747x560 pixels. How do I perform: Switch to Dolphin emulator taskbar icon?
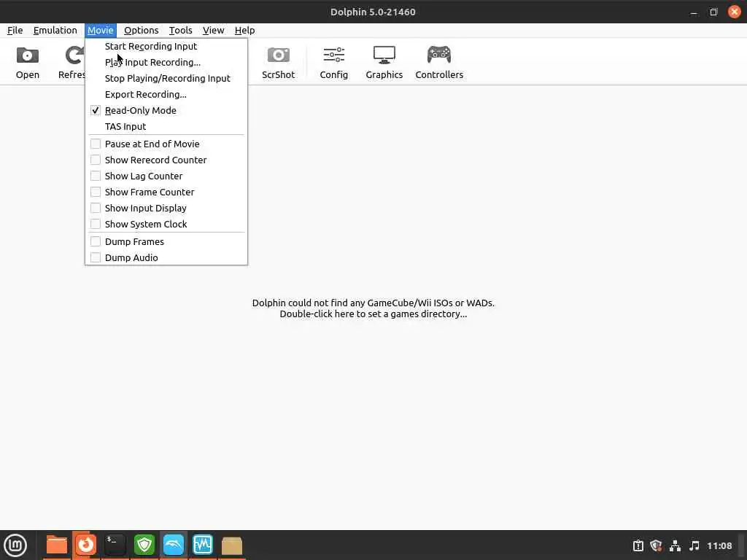(174, 545)
